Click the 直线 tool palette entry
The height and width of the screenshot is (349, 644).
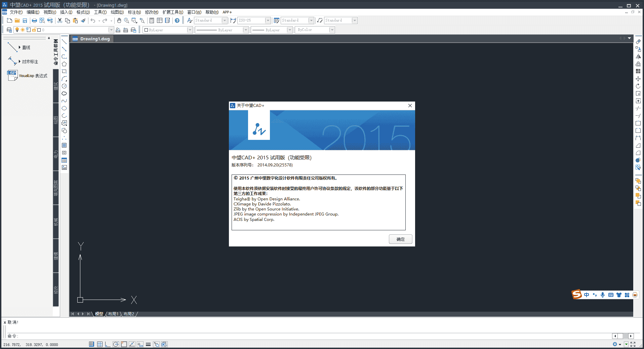coord(26,47)
